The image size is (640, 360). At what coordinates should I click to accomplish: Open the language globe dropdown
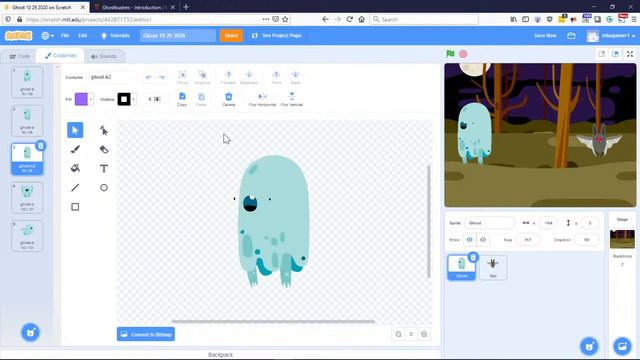click(47, 36)
